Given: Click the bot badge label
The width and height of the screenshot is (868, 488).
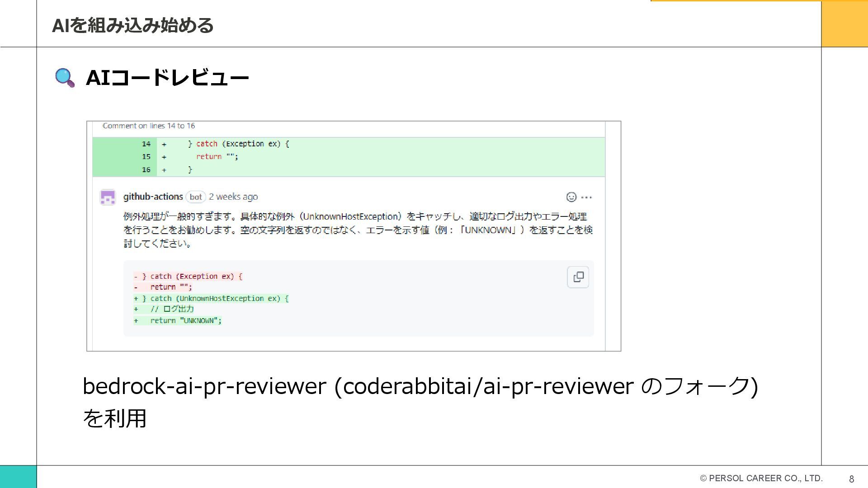Looking at the screenshot, I should pyautogui.click(x=196, y=197).
